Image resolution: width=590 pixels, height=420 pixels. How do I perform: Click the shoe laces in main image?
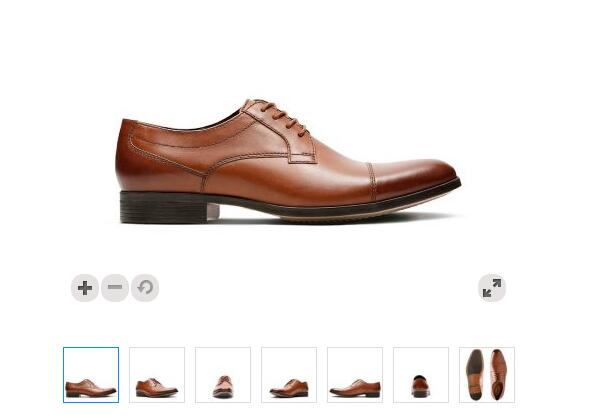(x=283, y=117)
